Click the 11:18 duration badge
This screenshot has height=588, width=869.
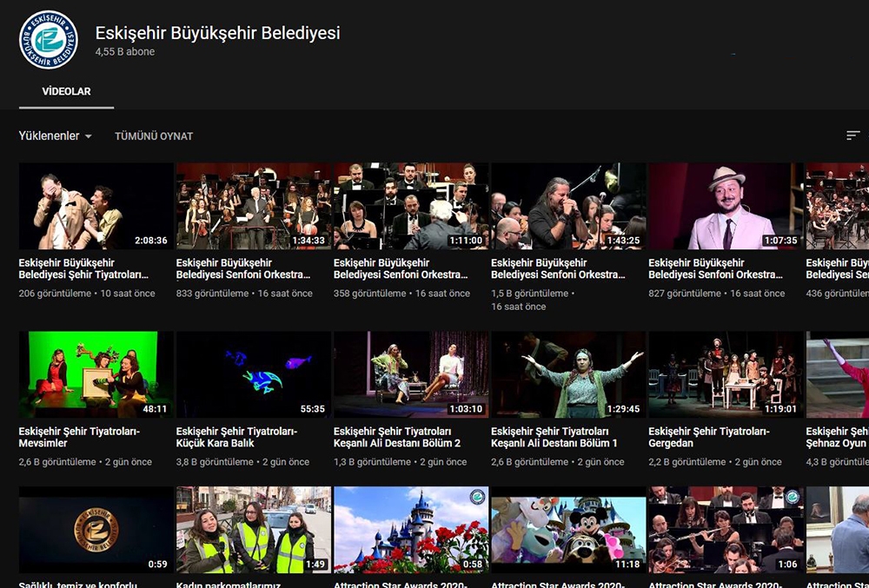627,565
